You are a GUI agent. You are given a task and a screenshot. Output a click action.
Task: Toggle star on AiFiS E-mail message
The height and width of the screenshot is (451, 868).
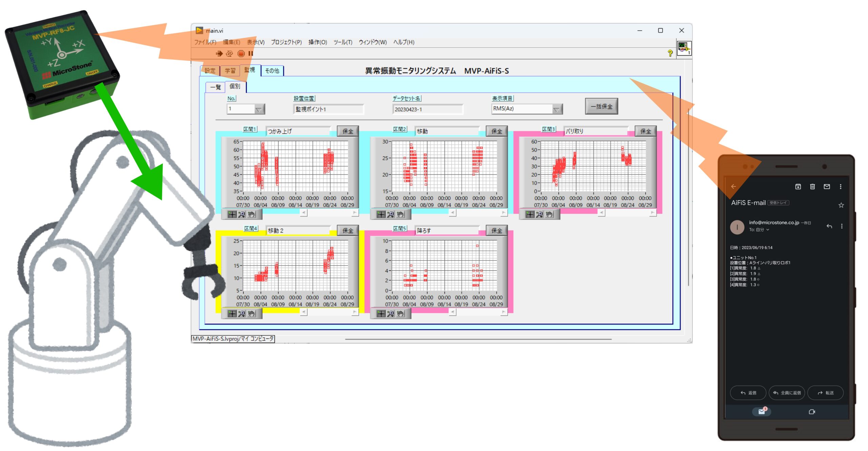click(841, 205)
